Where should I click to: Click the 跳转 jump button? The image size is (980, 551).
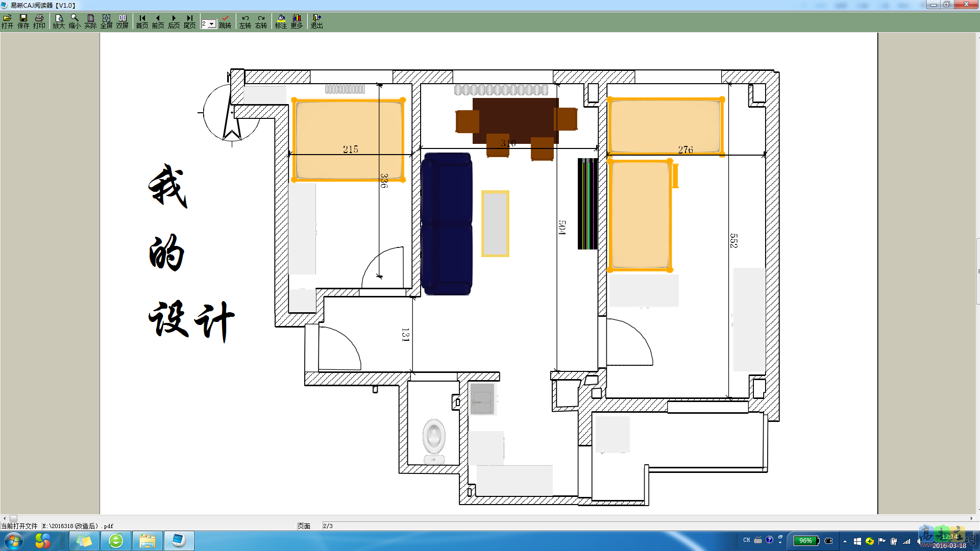tap(225, 21)
